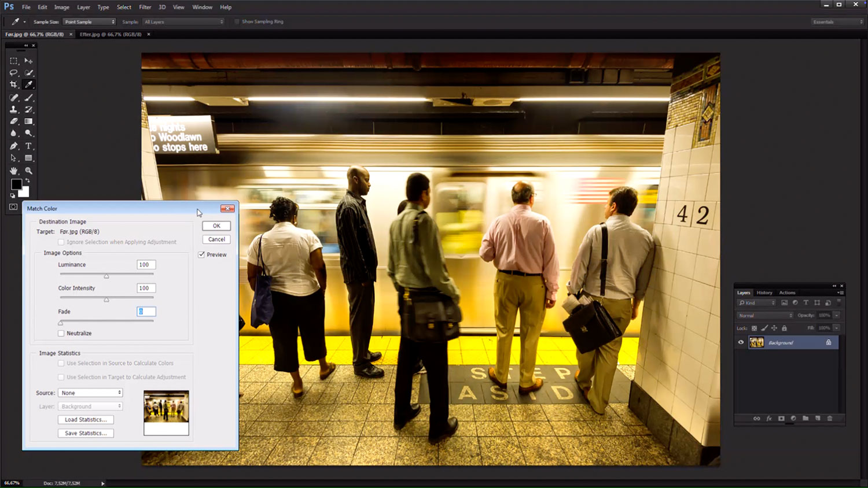The width and height of the screenshot is (868, 488).
Task: Expand the Essentials workspace dropdown
Action: pos(837,22)
